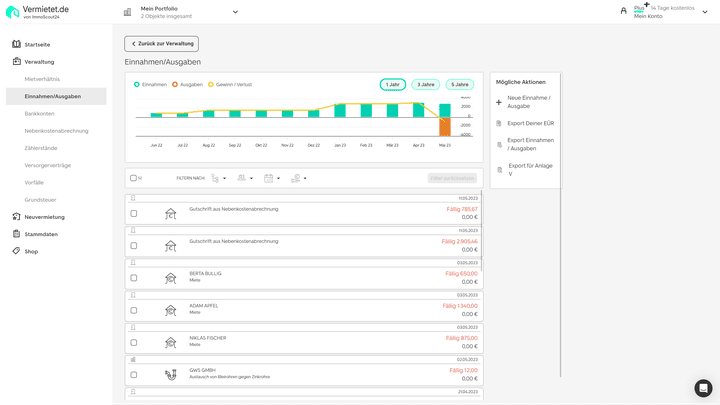Go to Zählerstände in the sidebar
The height and width of the screenshot is (405, 720).
(x=41, y=148)
